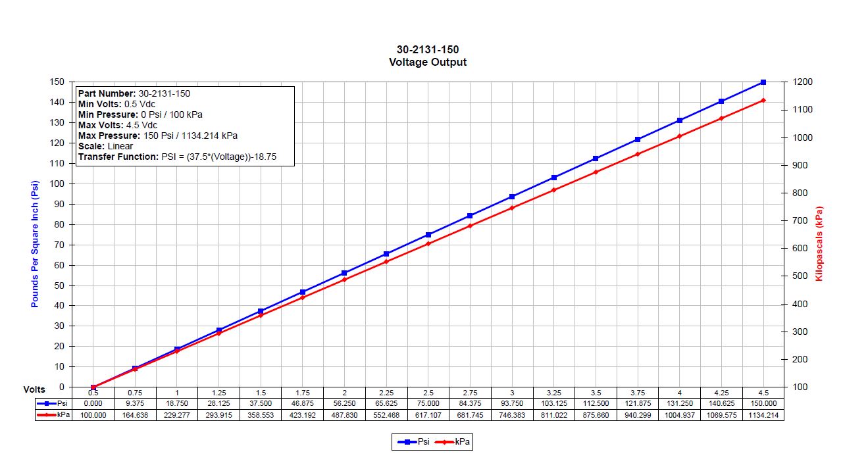
Task: Click Psi table cell 131.250
Action: click(680, 403)
